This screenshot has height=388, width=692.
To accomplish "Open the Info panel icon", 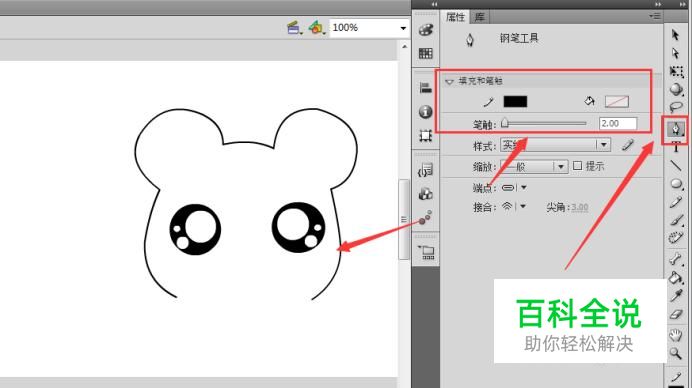I will [x=426, y=112].
